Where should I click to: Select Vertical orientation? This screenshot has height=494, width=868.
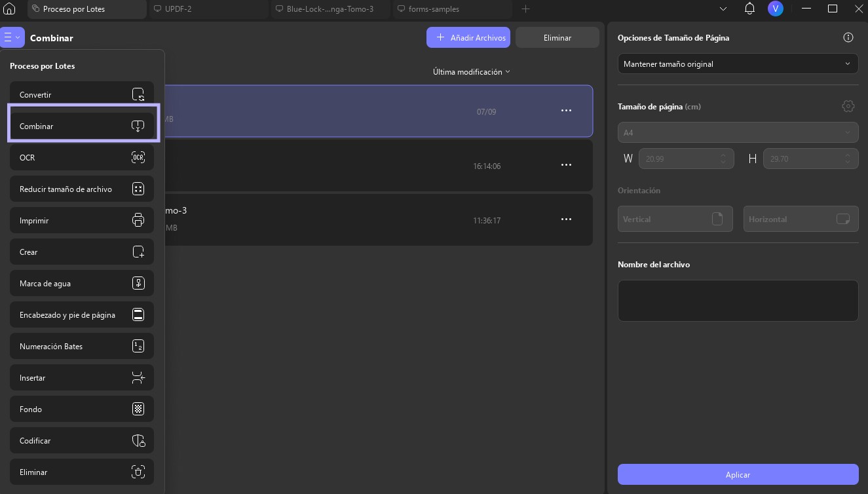click(675, 219)
